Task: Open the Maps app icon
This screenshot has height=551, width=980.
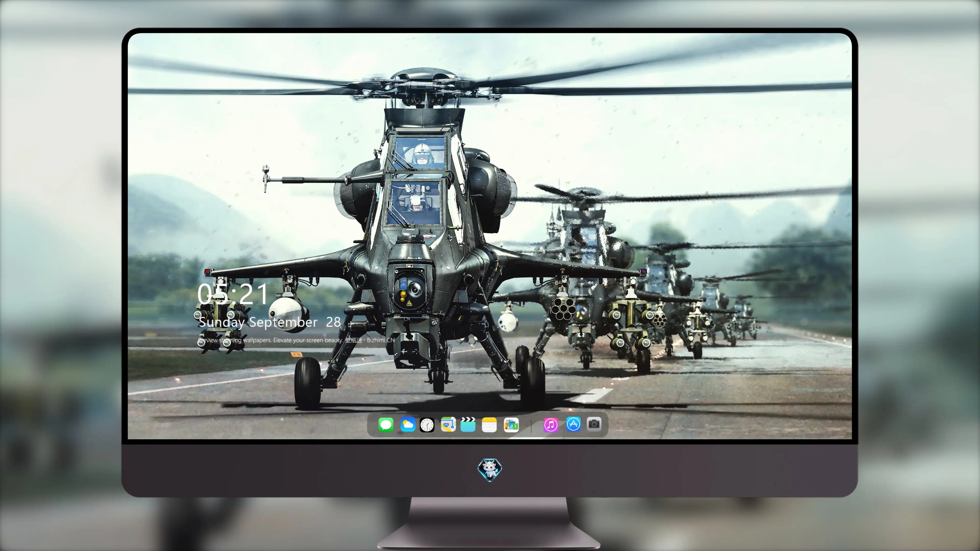Action: tap(448, 425)
